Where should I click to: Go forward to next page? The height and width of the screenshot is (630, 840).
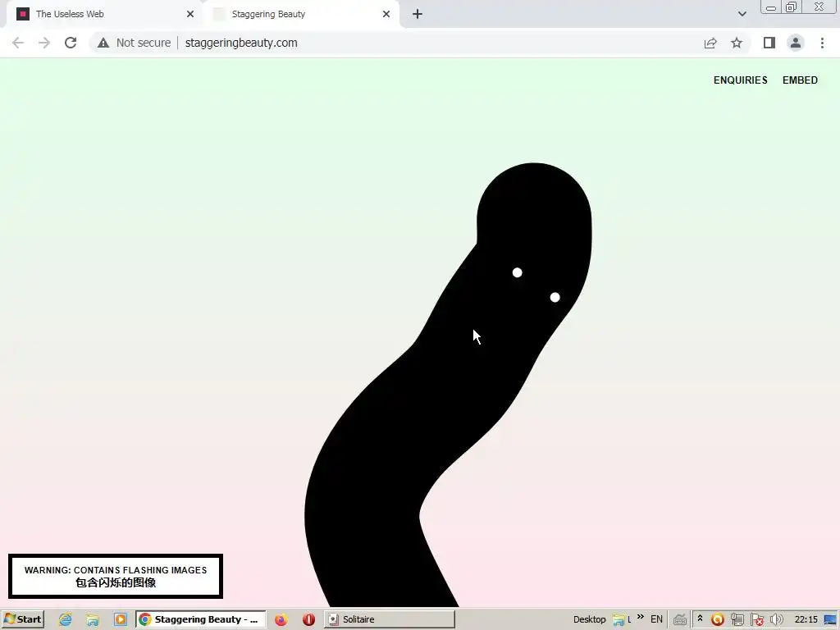click(44, 43)
